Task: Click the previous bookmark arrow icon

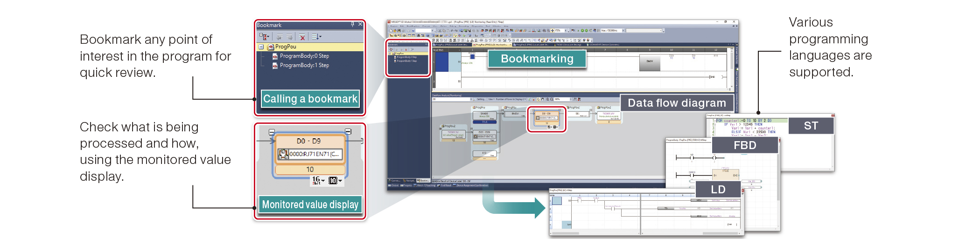Action: 279,37
